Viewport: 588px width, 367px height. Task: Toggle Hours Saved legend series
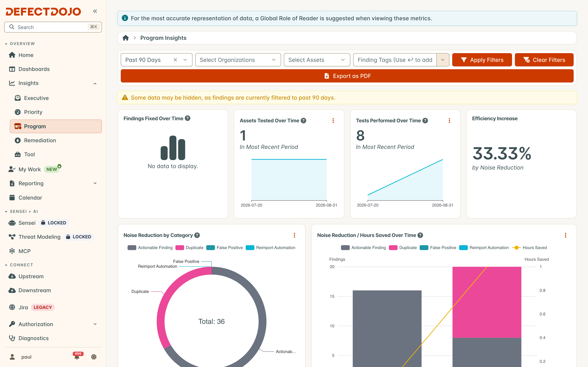(529, 248)
